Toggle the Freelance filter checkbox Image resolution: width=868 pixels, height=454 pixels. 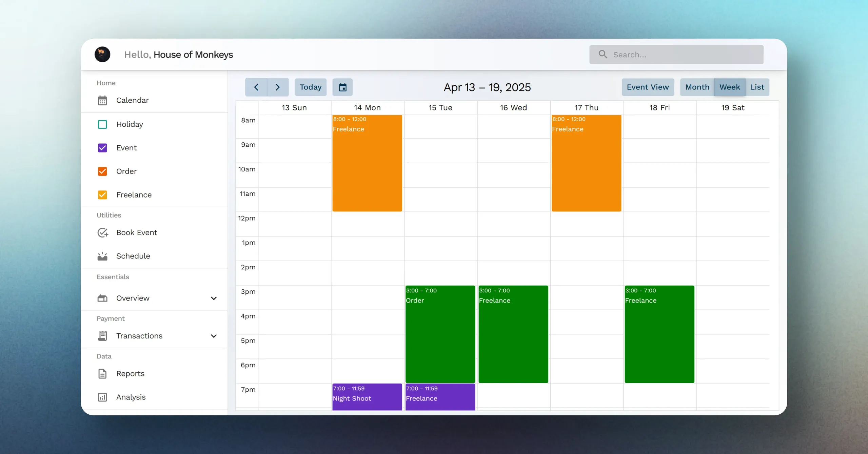click(102, 195)
